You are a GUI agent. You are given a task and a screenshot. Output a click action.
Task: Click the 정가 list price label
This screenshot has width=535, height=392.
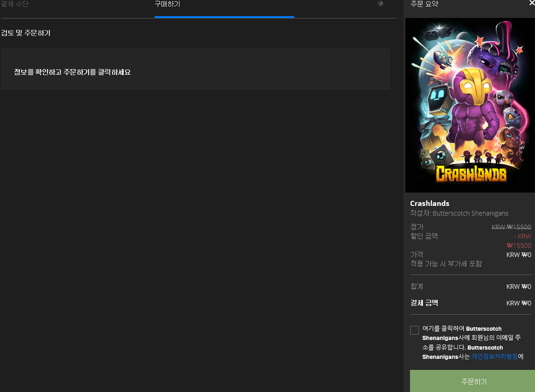[x=416, y=227]
